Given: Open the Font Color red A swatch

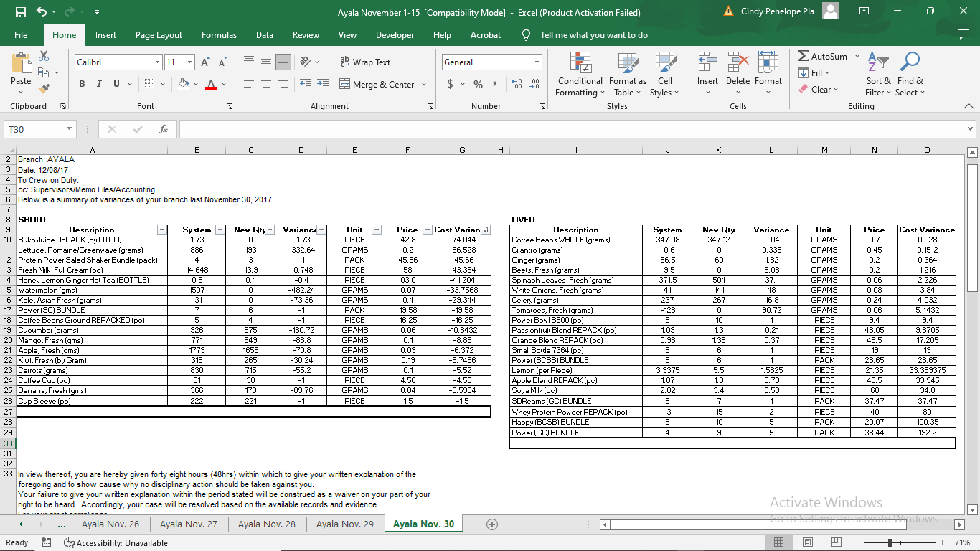Looking at the screenshot, I should click(x=211, y=84).
